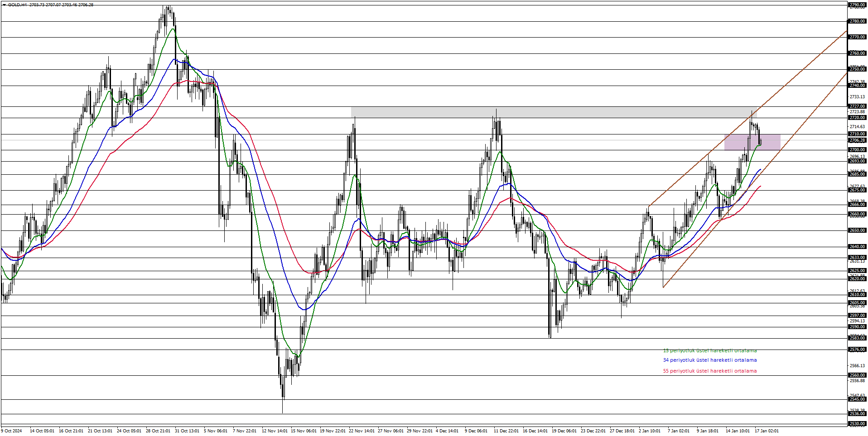Click the 16 Oct 21:01 time label

[x=71, y=431]
